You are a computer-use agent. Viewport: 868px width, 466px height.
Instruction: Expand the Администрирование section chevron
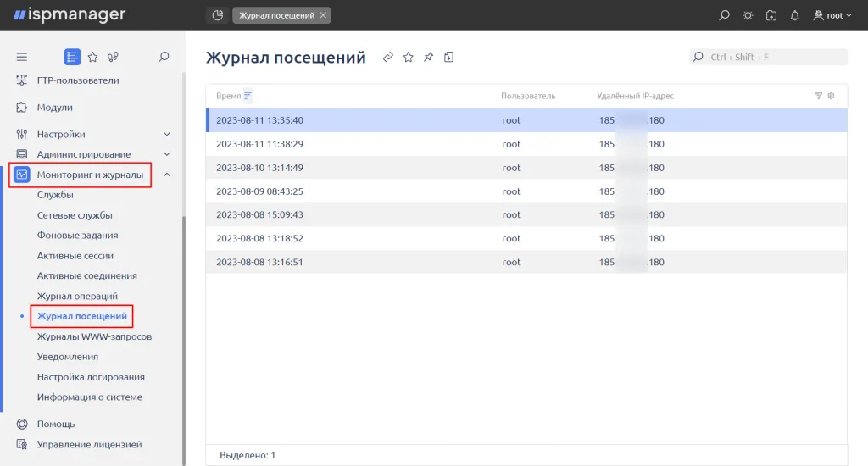167,154
